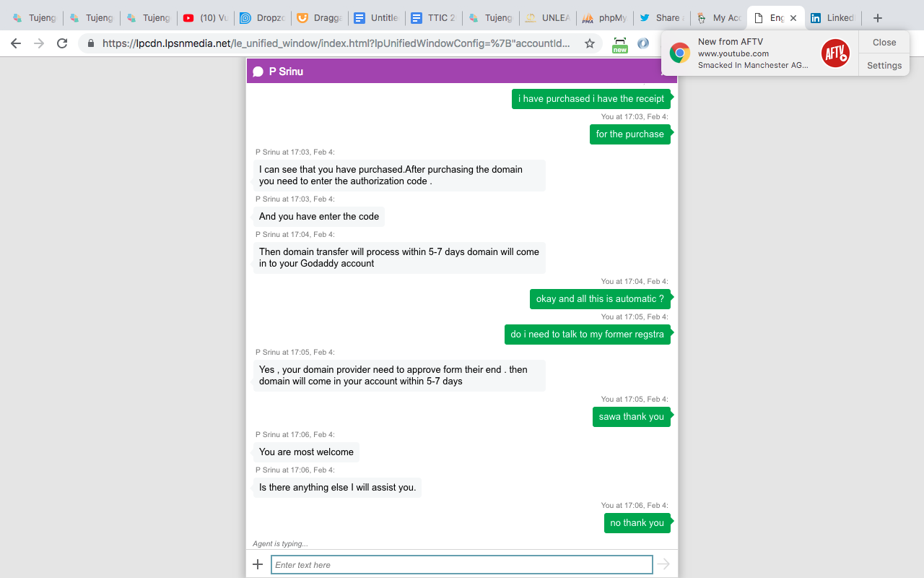Click the send arrow icon

click(x=663, y=564)
